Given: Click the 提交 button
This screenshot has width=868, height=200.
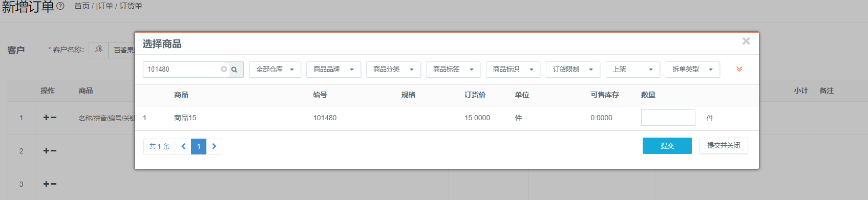Looking at the screenshot, I should (x=667, y=146).
